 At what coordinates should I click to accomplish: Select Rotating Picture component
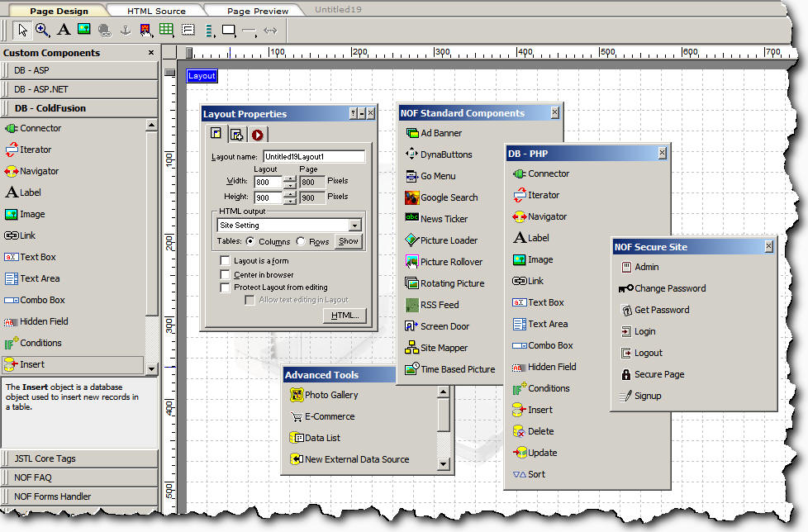(x=444, y=283)
